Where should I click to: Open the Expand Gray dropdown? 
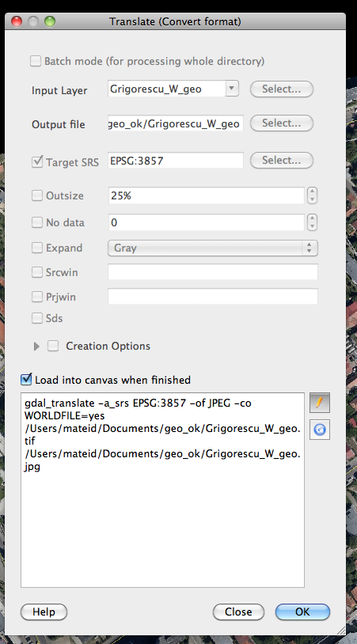(213, 248)
